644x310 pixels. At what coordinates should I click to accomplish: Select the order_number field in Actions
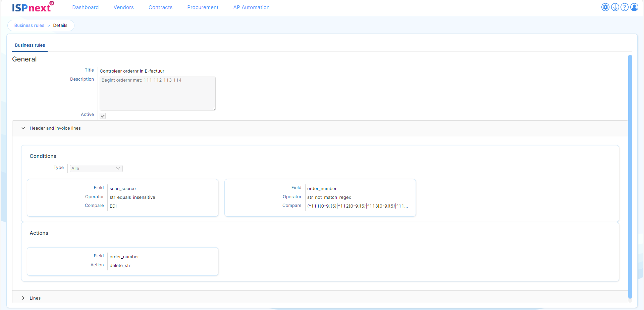pos(124,257)
